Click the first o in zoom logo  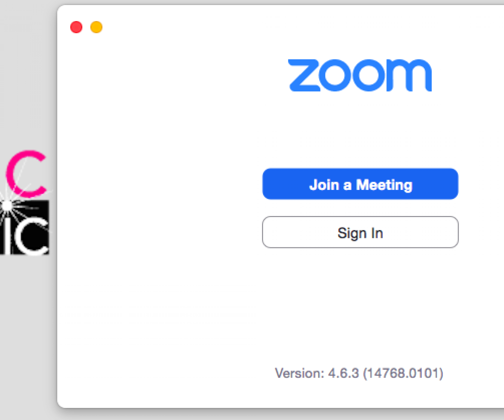coord(337,75)
